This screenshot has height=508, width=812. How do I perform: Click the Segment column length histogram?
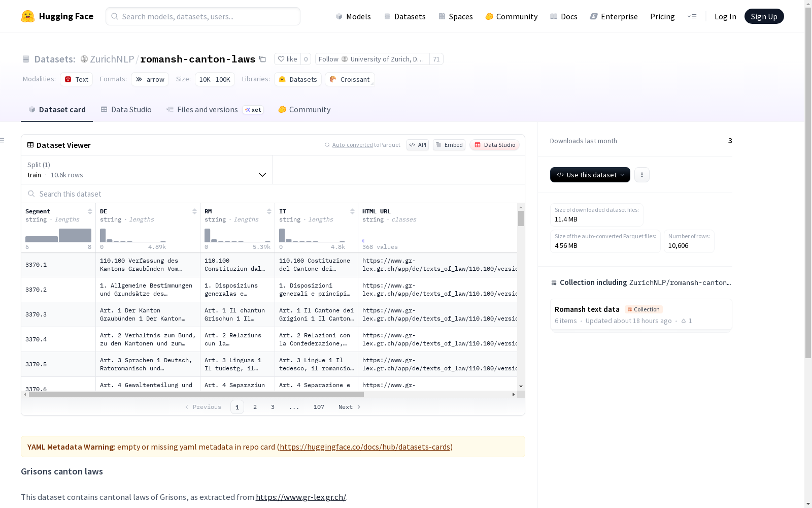(x=58, y=235)
